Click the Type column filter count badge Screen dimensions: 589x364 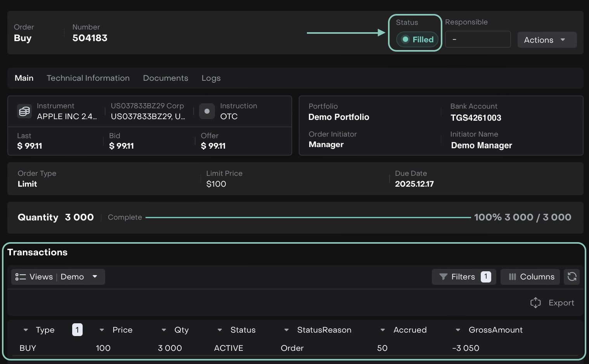(x=77, y=330)
